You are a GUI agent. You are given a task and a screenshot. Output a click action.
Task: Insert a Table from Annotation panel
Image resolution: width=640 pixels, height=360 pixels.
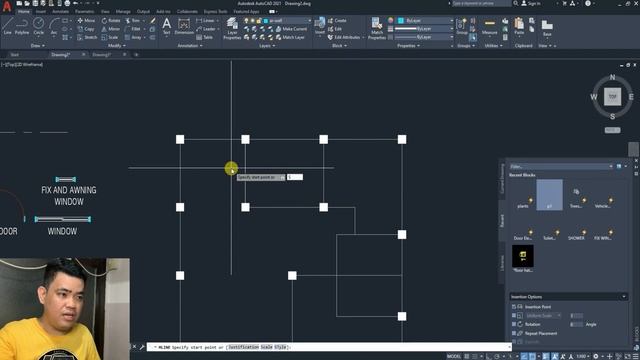[204, 37]
